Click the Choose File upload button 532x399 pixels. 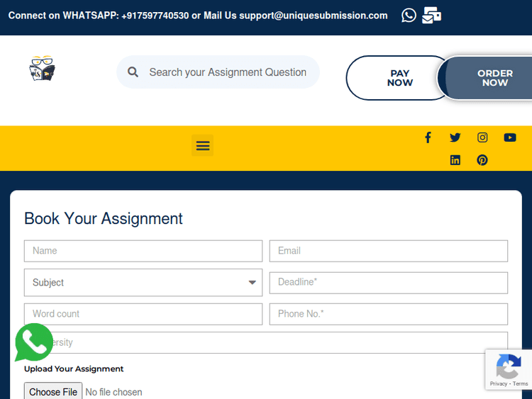coord(53,392)
